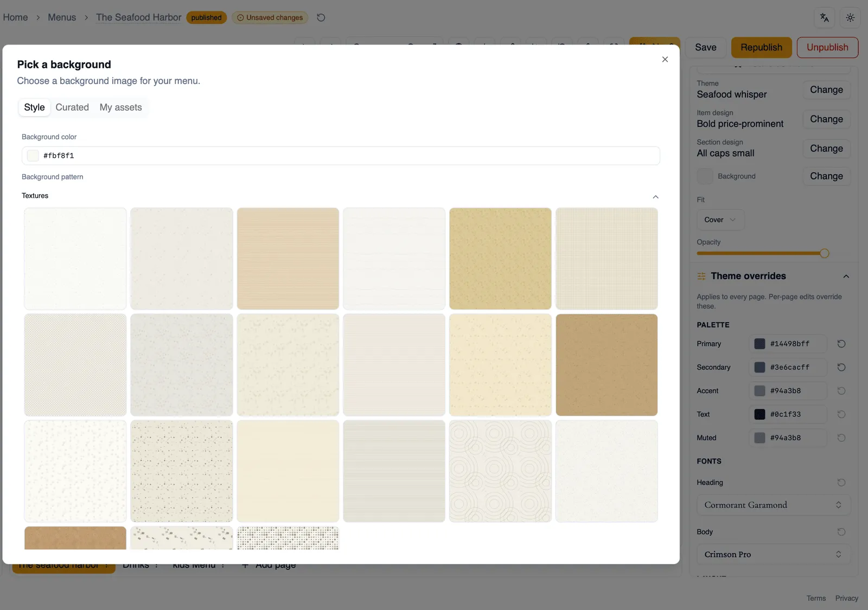Select the concentric circles texture thumbnail
This screenshot has width=868, height=610.
500,471
